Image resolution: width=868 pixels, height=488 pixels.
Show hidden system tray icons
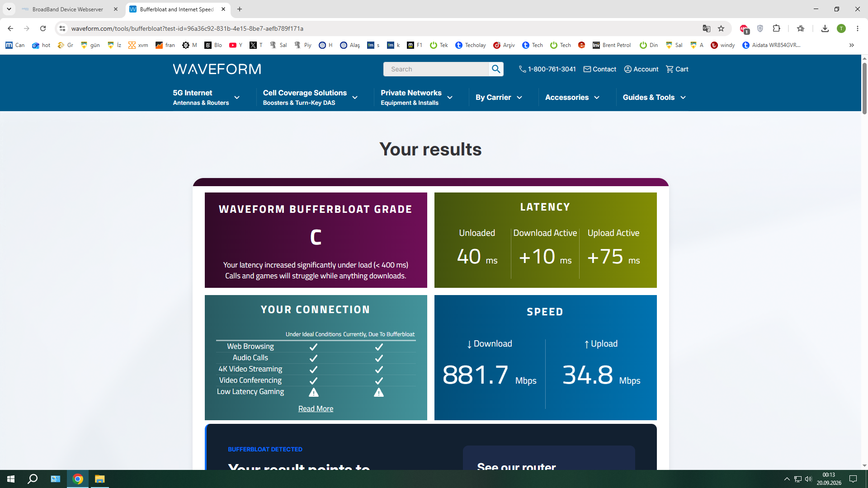coord(787,479)
